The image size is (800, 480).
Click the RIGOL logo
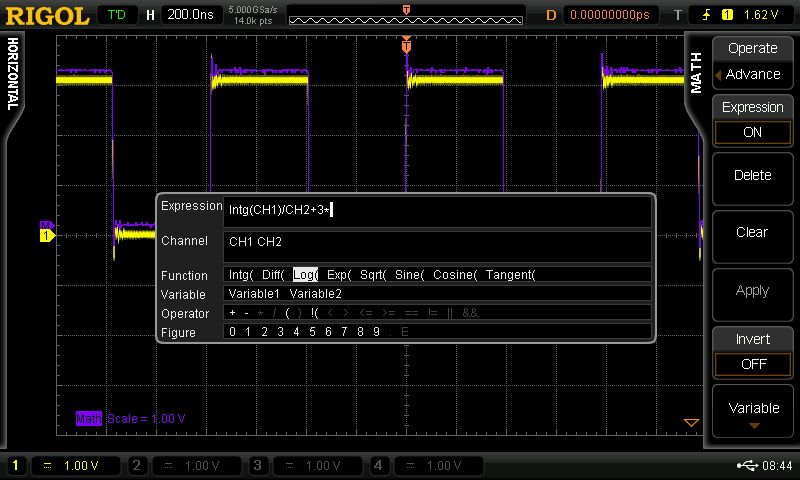click(45, 14)
